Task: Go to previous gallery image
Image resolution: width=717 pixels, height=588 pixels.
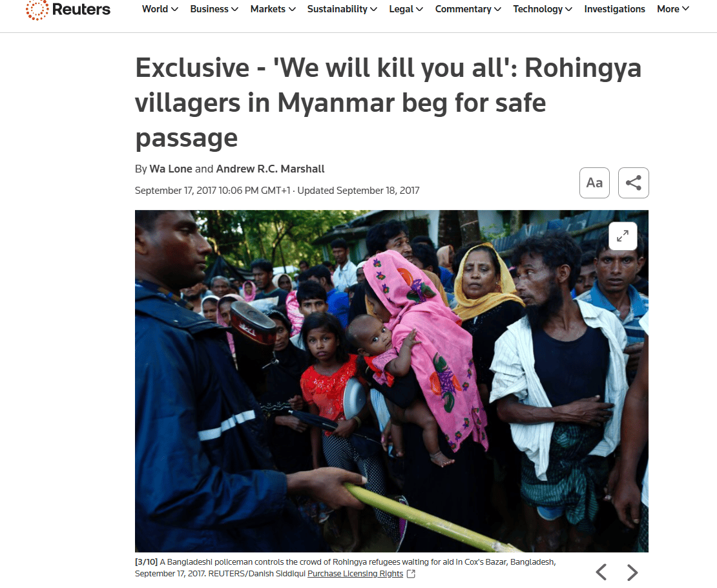Action: point(601,572)
